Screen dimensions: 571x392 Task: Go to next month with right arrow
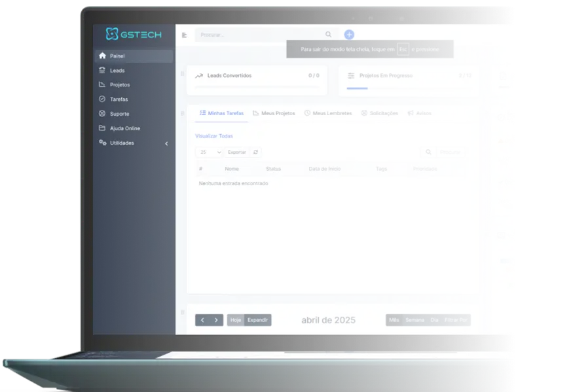[x=217, y=320]
